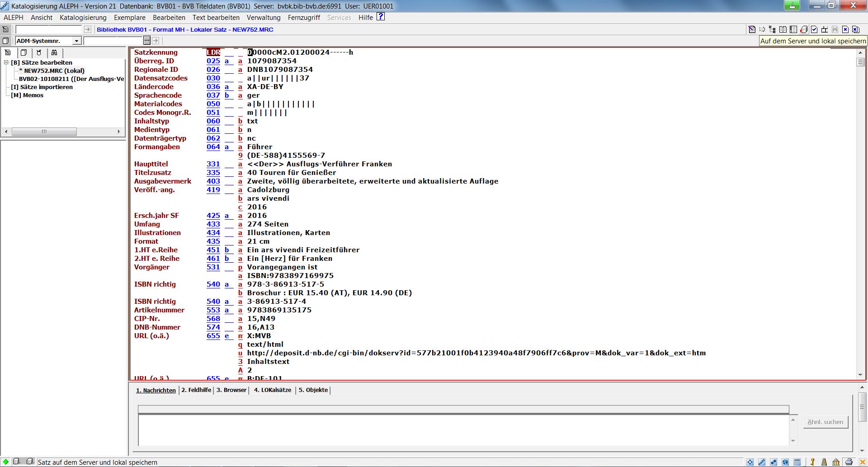868x467 pixels.
Task: Click the record tree overview toolbar icon
Action: [x=773, y=30]
